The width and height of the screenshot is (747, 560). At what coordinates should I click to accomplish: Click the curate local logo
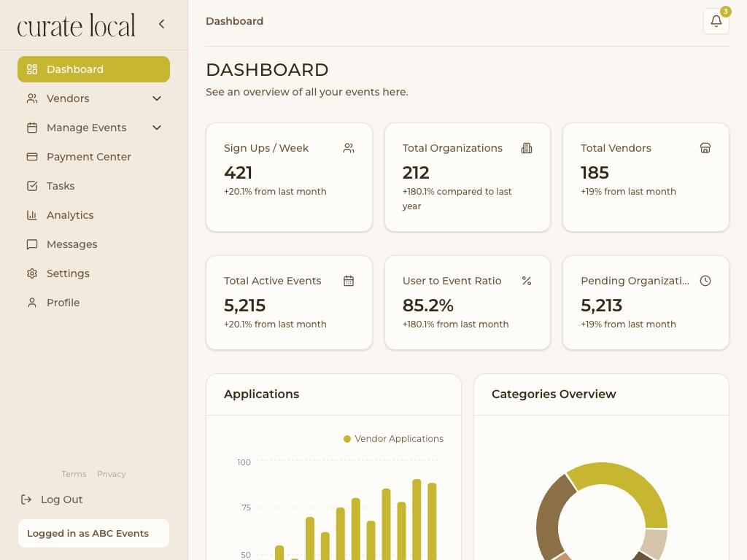(x=77, y=26)
